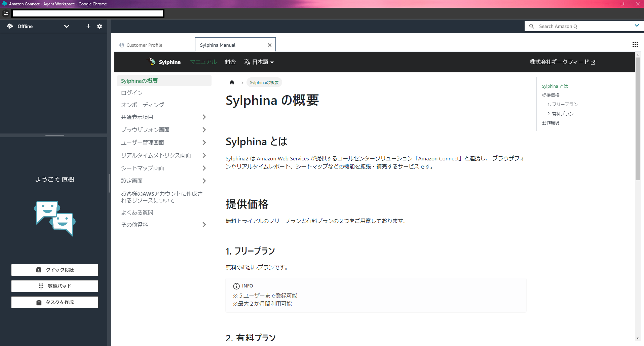Image resolution: width=644 pixels, height=346 pixels.
Task: Click the ユーザー管理画面 sidebar label
Action: point(143,143)
